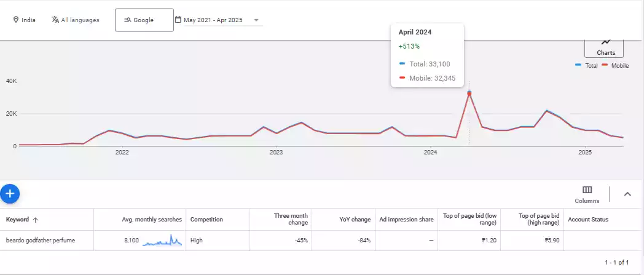Sort by the Keyword column header
This screenshot has width=644, height=275.
(17, 220)
